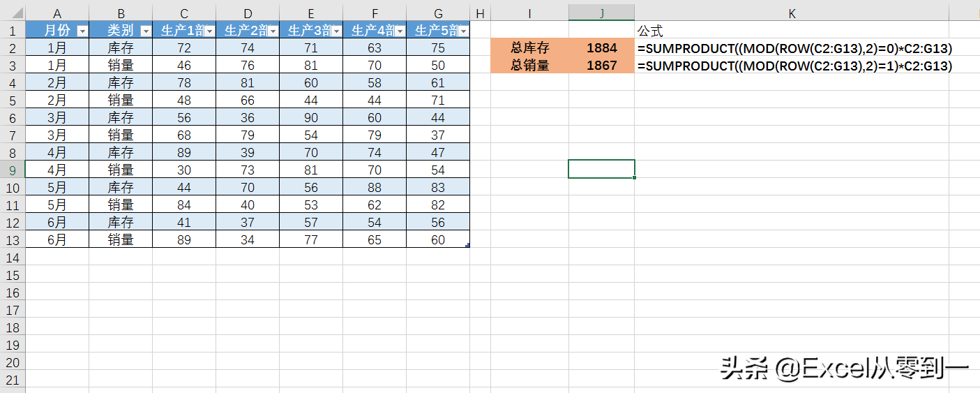
Task: Select 库存 in row 2
Action: [121, 48]
